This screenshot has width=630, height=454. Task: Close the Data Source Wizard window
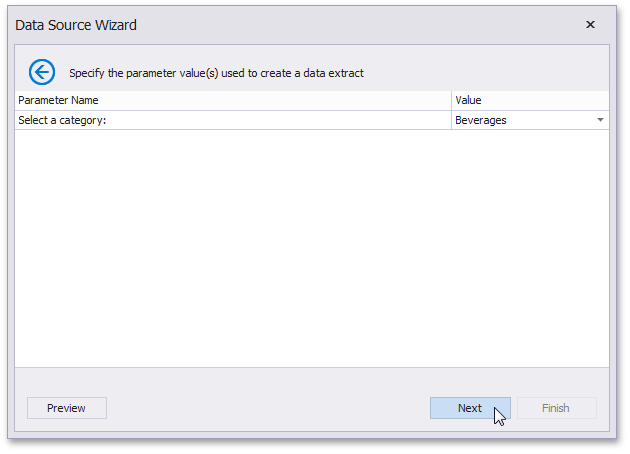click(x=590, y=25)
